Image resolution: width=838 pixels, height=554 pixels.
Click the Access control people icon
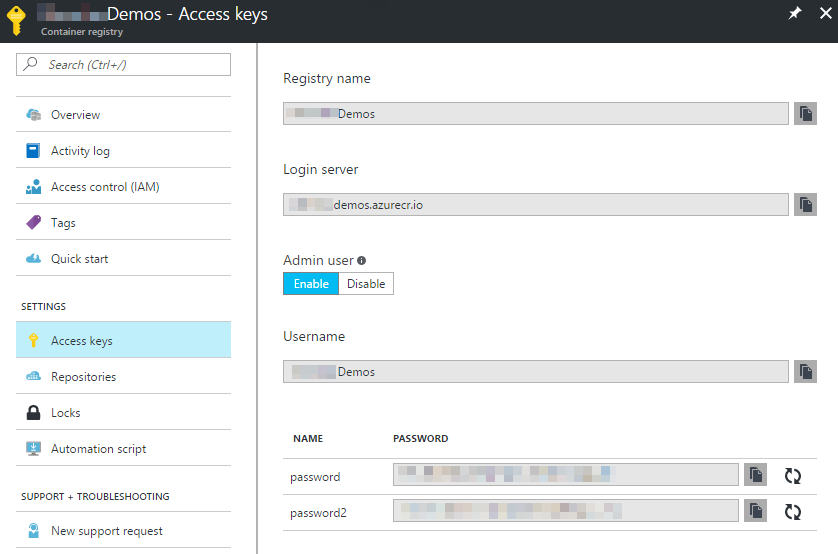click(34, 186)
